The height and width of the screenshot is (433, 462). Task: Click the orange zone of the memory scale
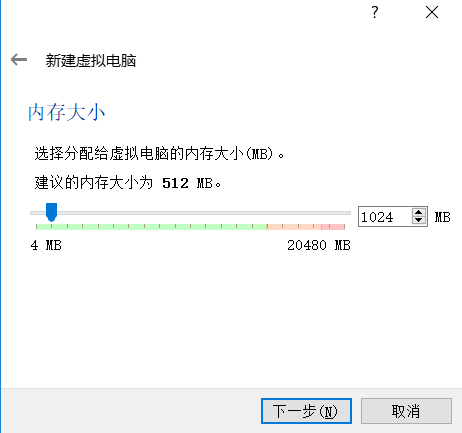(294, 227)
